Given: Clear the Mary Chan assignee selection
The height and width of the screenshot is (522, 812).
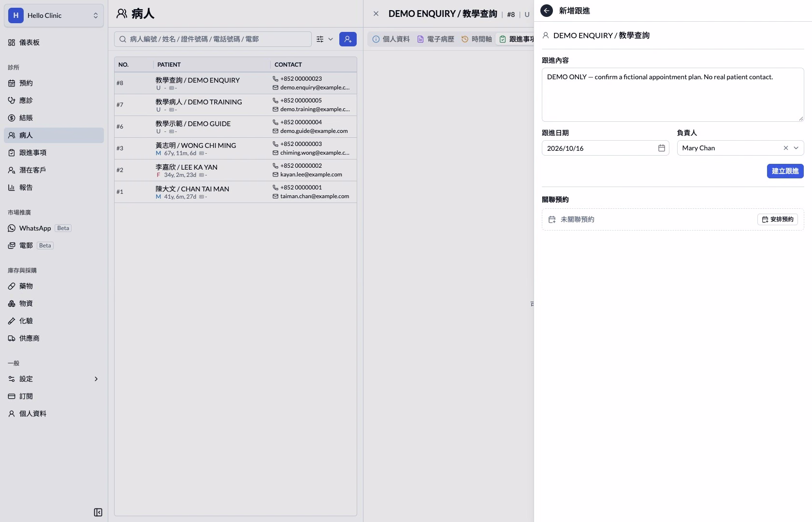Looking at the screenshot, I should coord(785,148).
